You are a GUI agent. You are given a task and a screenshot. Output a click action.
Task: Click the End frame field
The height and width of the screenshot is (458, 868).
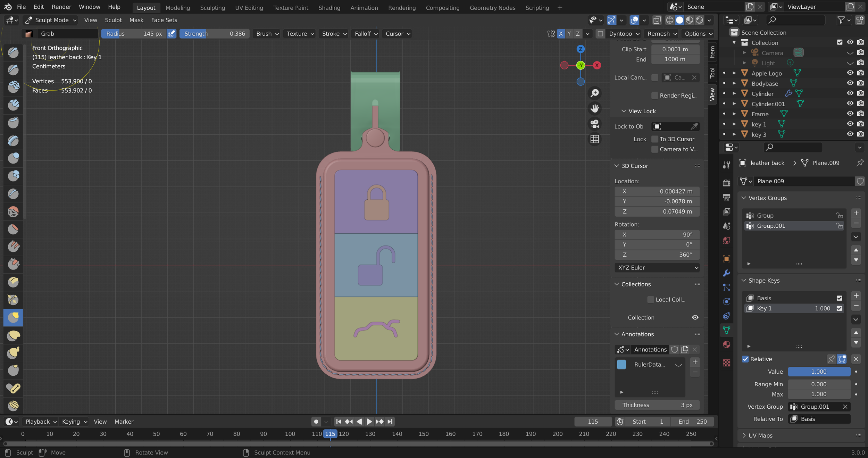click(x=692, y=422)
